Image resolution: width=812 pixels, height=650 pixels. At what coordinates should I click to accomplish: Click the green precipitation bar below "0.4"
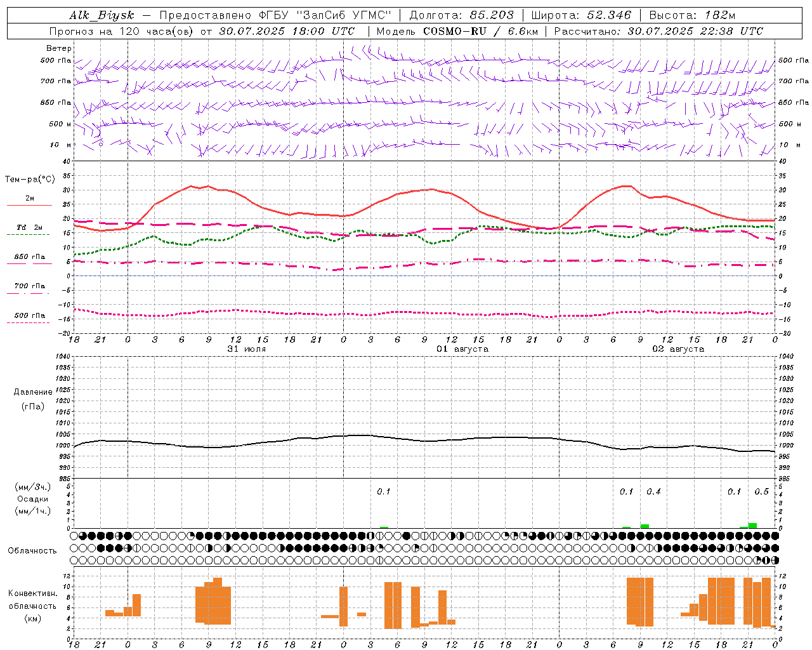tap(645, 526)
